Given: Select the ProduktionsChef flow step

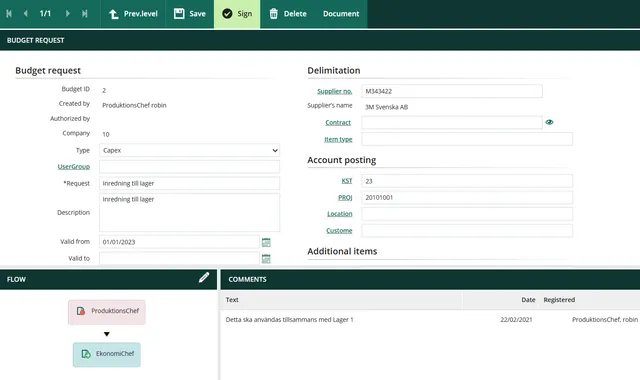Looking at the screenshot, I should (107, 312).
